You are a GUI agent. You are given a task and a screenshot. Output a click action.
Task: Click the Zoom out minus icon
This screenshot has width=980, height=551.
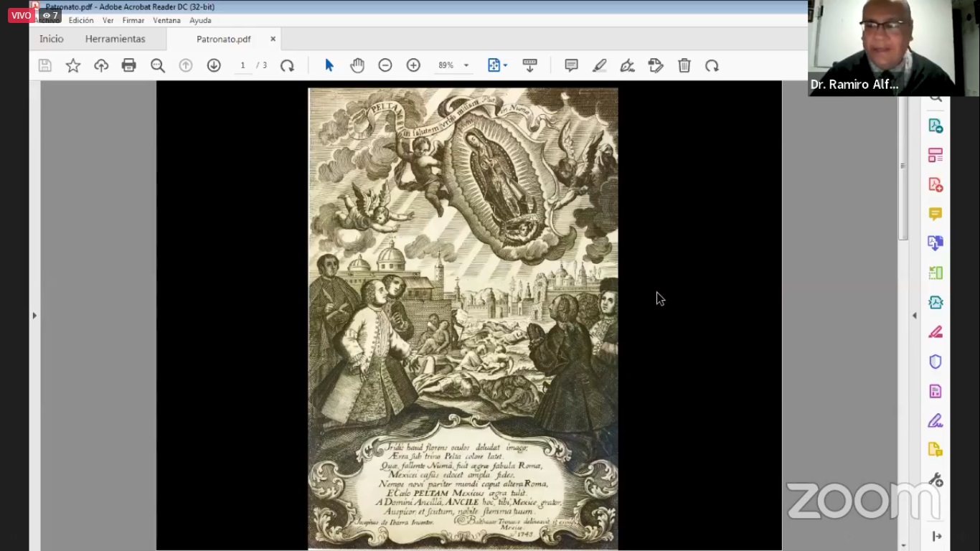point(385,65)
